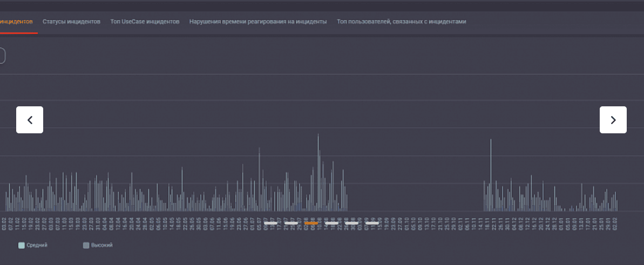Go to the second carousel slide indicator

click(x=291, y=223)
